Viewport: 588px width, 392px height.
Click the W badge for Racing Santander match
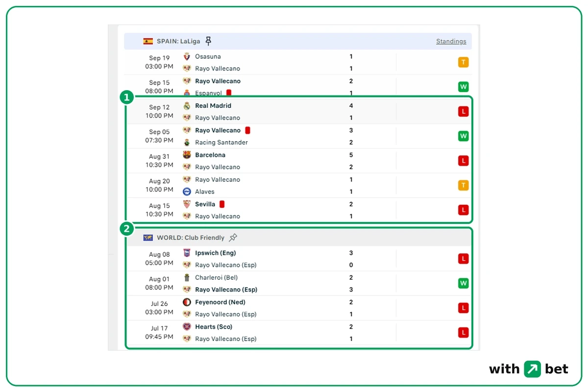[463, 136]
